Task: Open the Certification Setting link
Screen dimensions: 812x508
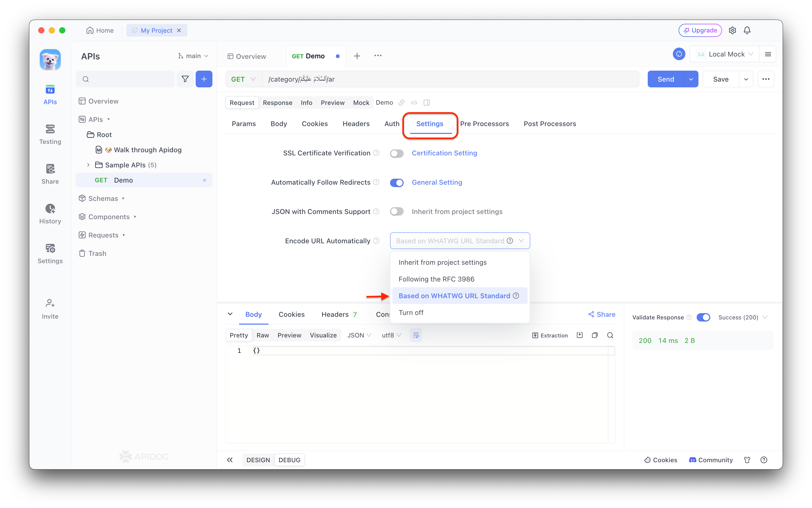Action: coord(444,153)
